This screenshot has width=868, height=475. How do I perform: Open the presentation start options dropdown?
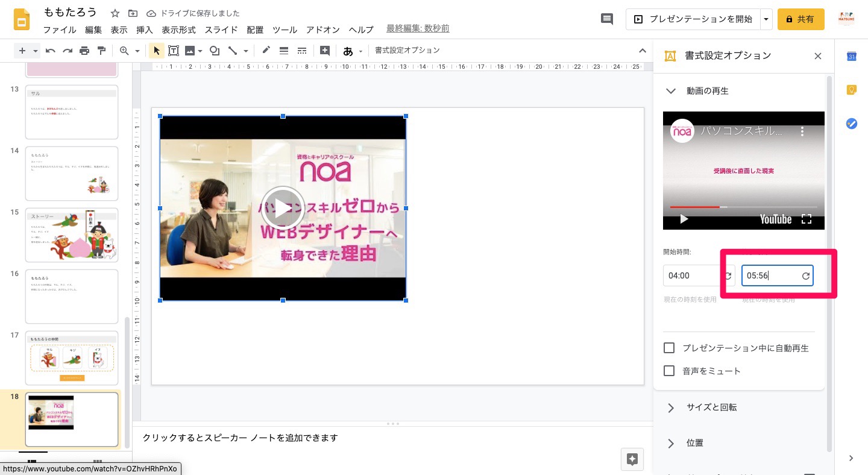tap(766, 19)
